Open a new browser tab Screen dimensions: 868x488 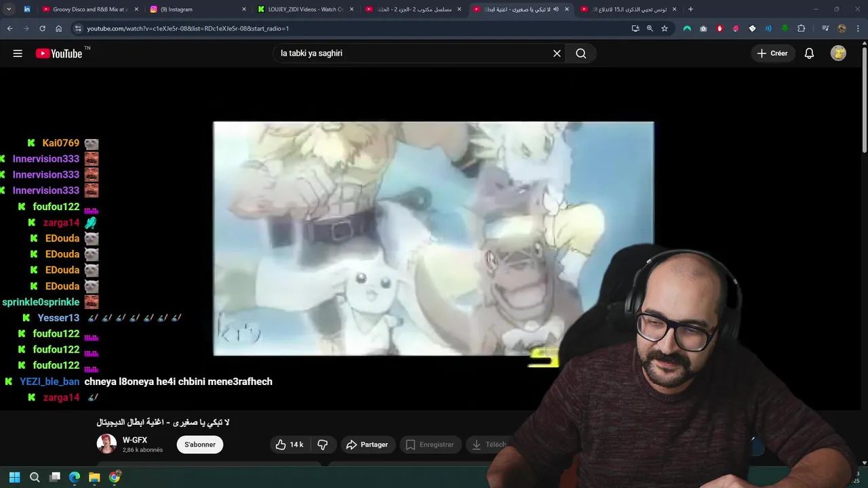tap(690, 9)
